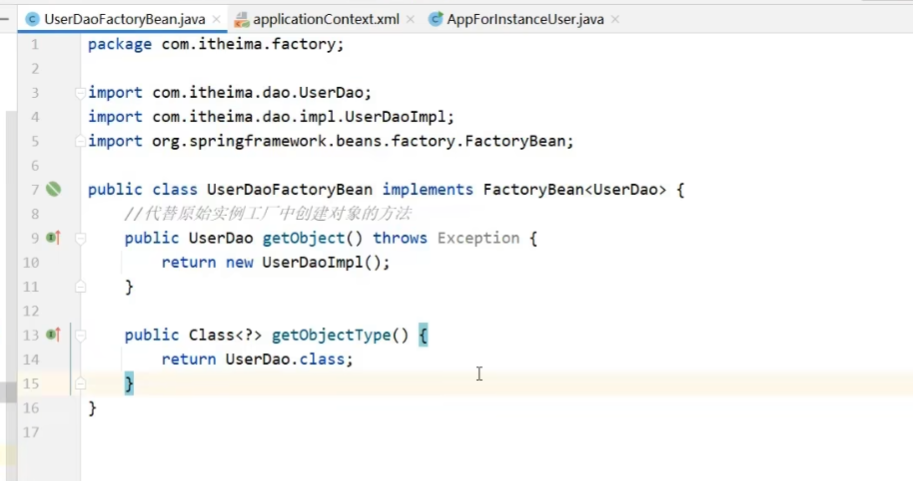The image size is (913, 481).
Task: Collapse the import block at line 3
Action: 80,93
